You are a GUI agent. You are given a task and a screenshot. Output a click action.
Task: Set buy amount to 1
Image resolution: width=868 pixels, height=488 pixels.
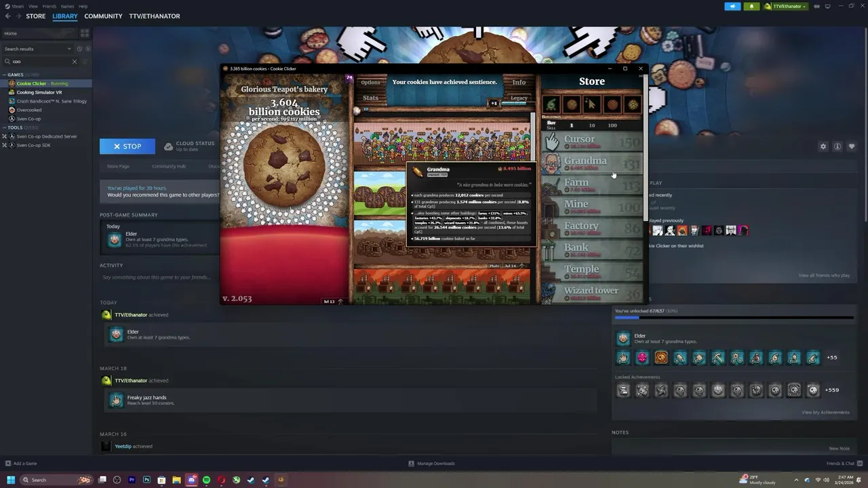571,125
